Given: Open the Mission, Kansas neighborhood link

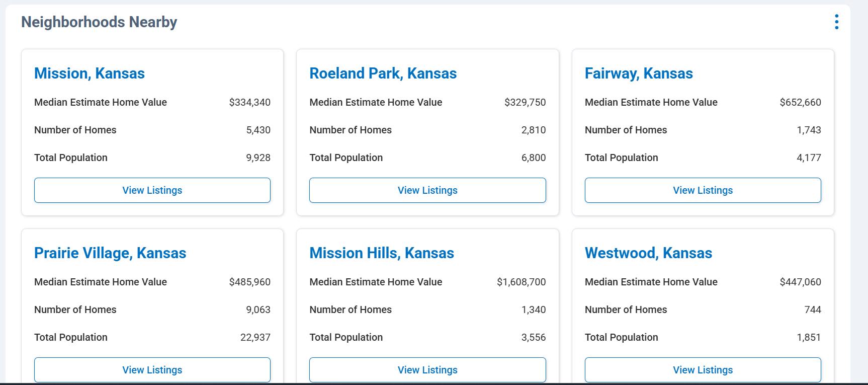Looking at the screenshot, I should [x=90, y=73].
